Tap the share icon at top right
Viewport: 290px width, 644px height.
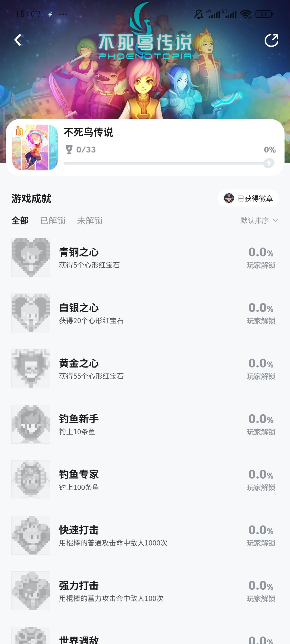[271, 40]
